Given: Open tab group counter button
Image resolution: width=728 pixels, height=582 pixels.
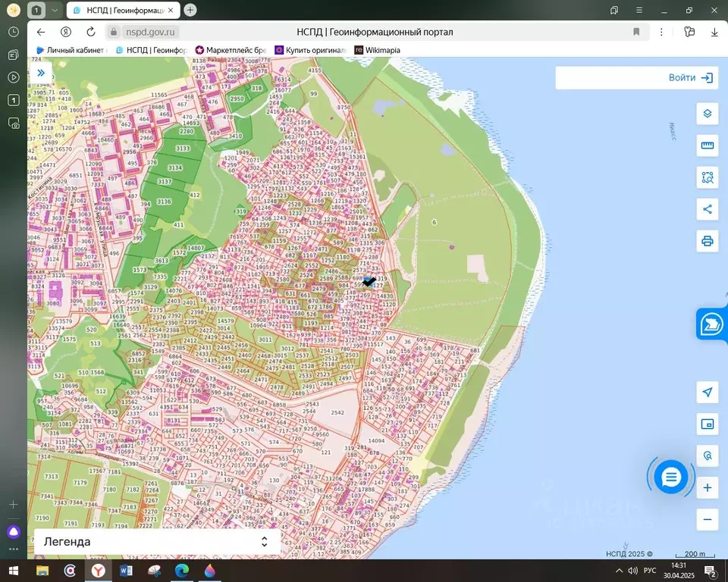Looking at the screenshot, I should [x=36, y=10].
